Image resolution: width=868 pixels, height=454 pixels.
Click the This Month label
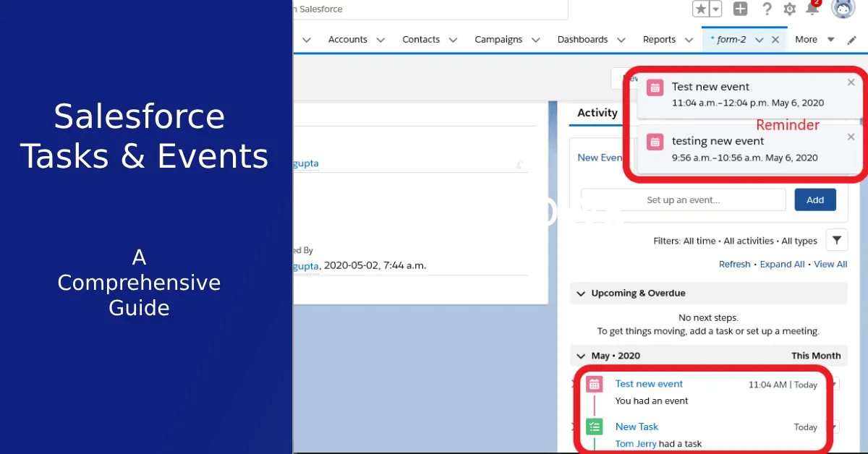[x=816, y=356]
